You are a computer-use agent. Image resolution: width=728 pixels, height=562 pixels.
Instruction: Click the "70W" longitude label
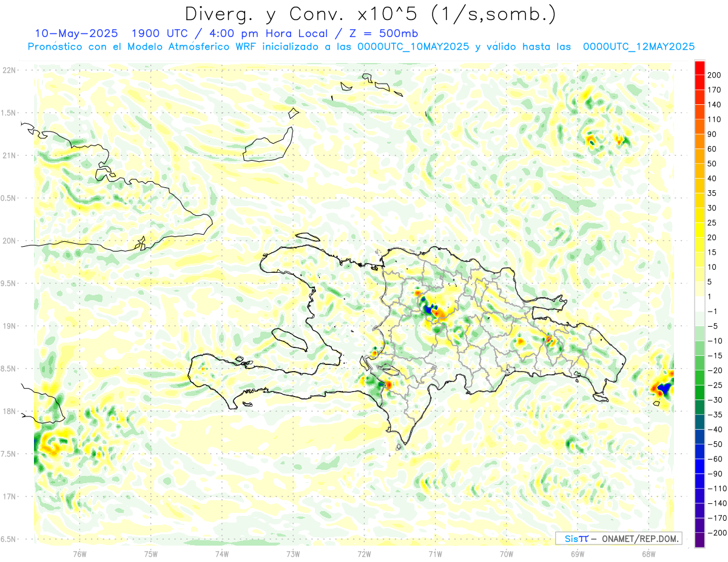507,553
